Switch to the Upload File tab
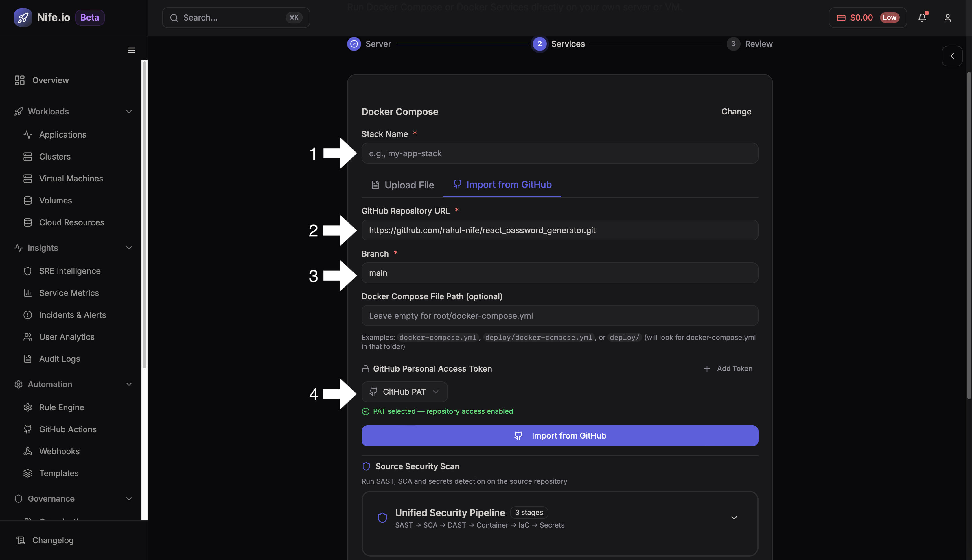Image resolution: width=972 pixels, height=560 pixels. (x=403, y=185)
